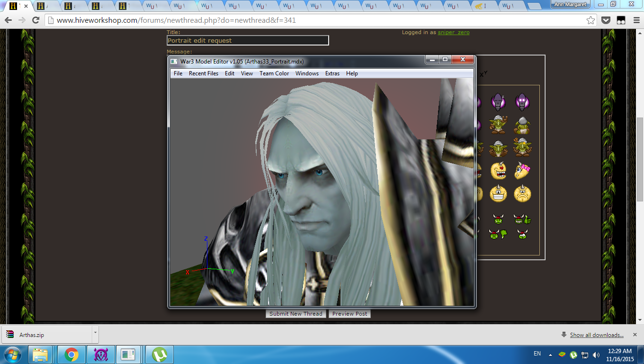This screenshot has width=644, height=364.
Task: Open the Extras menu in Model Editor
Action: coord(332,73)
